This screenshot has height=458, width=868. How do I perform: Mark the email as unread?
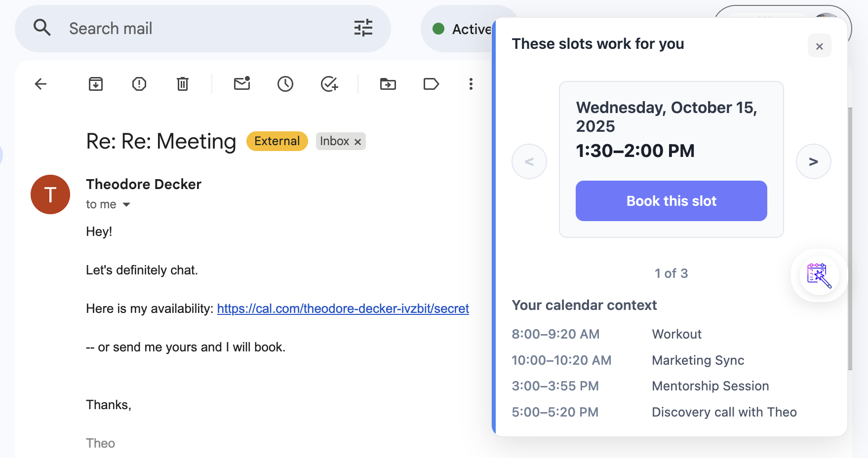pos(242,84)
